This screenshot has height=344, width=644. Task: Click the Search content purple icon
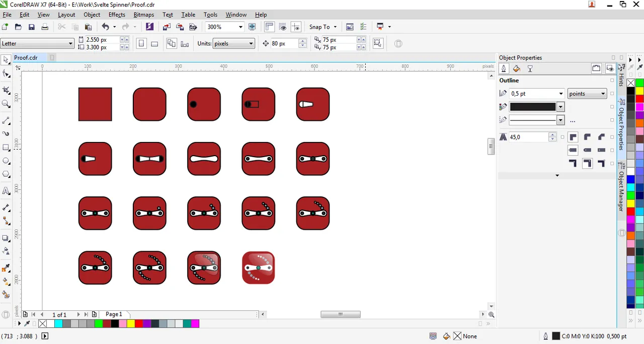149,27
